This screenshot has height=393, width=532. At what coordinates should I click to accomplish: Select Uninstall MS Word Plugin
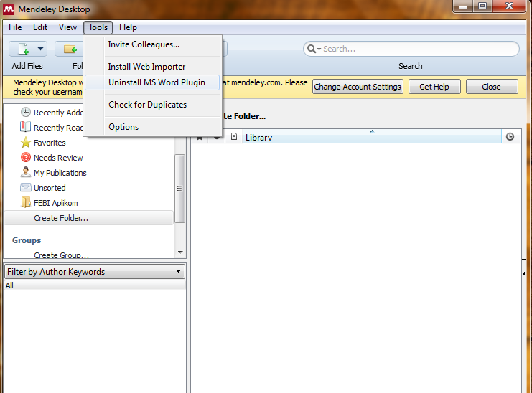[152, 82]
